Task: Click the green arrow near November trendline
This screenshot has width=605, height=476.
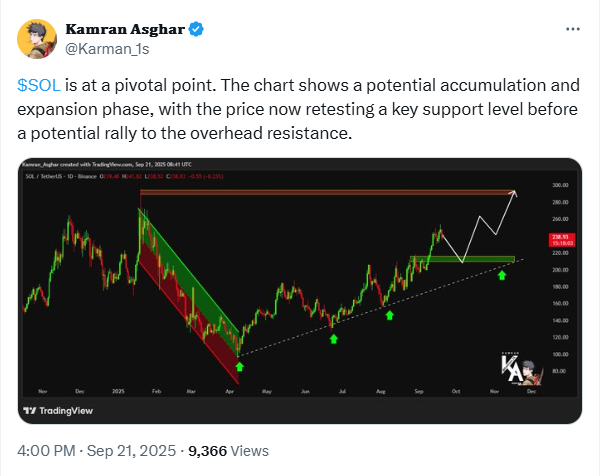Action: coord(502,275)
